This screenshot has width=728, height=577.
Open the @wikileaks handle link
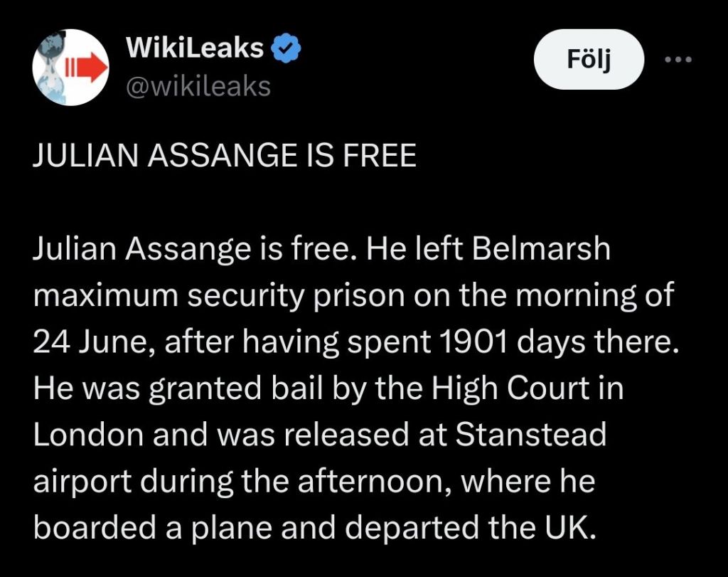click(x=198, y=86)
